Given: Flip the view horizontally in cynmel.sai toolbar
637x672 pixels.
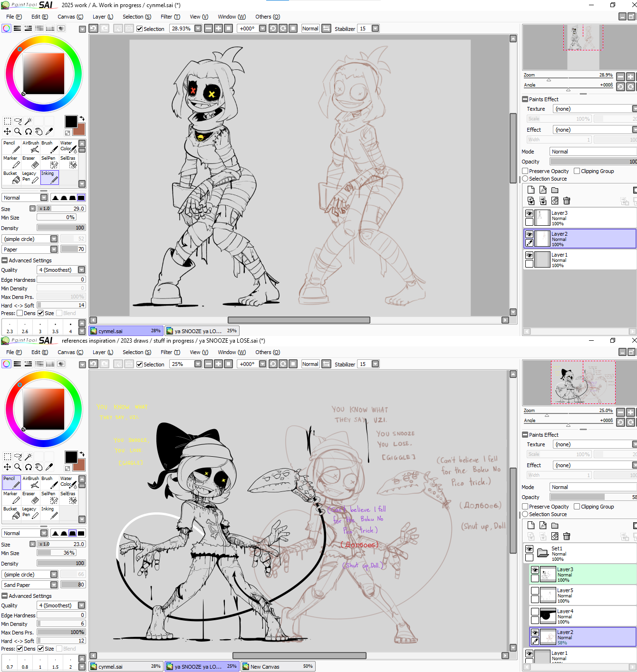Looking at the screenshot, I should pos(327,29).
